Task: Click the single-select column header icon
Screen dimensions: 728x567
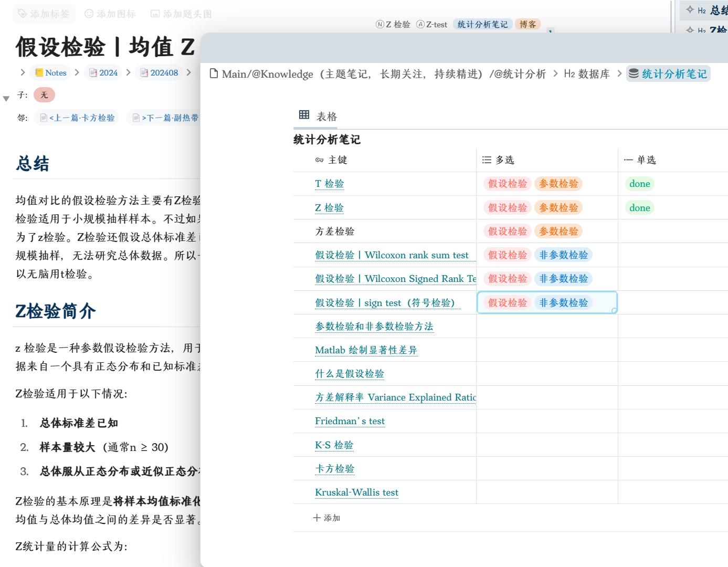Action: (628, 160)
